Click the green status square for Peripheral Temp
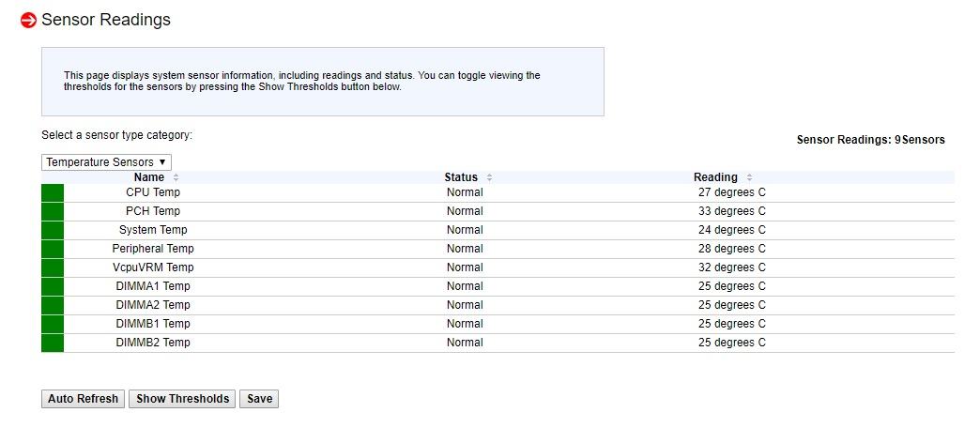 (53, 250)
